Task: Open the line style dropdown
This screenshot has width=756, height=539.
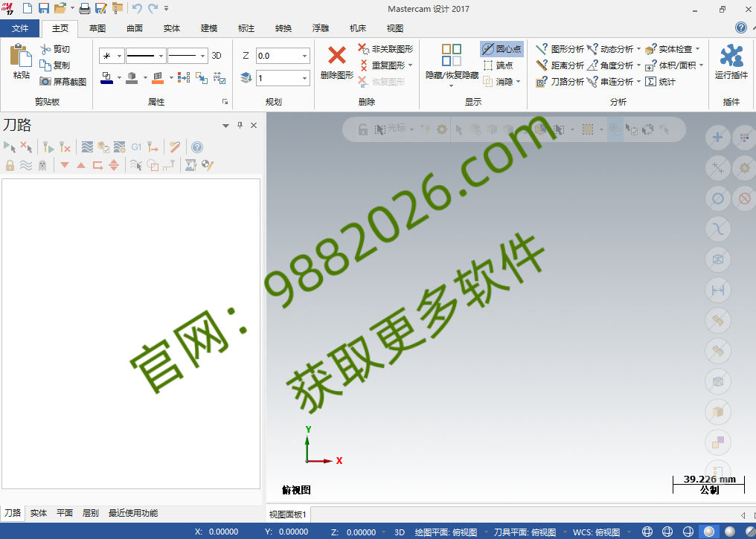Action: pyautogui.click(x=161, y=56)
